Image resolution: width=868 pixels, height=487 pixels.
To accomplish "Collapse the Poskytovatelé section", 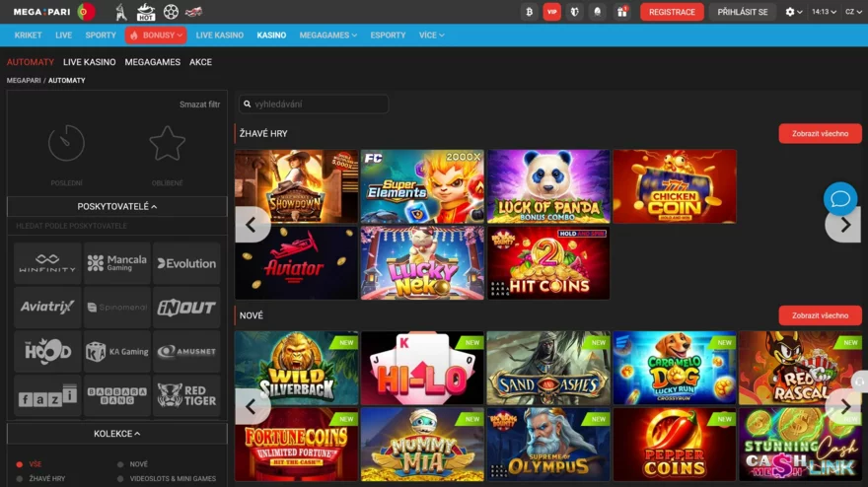I will point(116,206).
